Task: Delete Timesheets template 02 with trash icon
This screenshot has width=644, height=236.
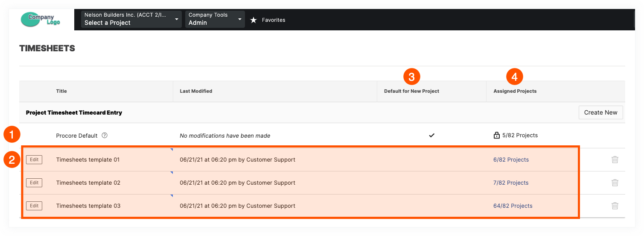Action: pos(615,183)
